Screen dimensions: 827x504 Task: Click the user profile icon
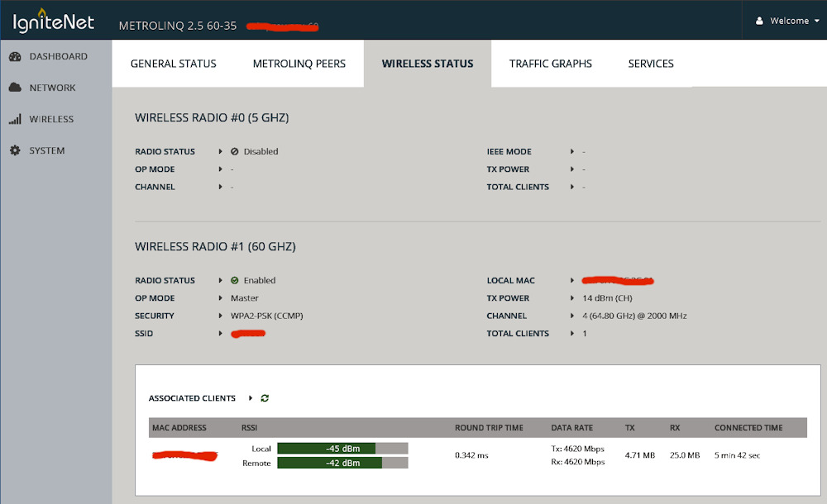pos(759,21)
